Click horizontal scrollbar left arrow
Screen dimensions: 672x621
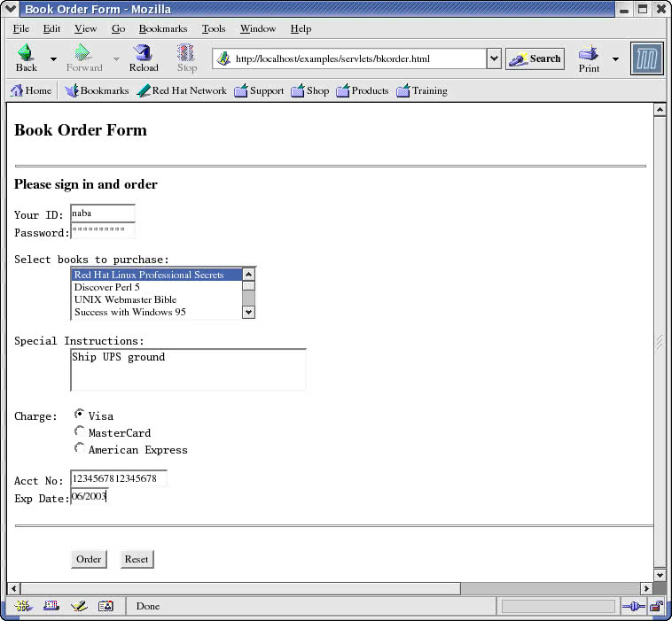13,588
